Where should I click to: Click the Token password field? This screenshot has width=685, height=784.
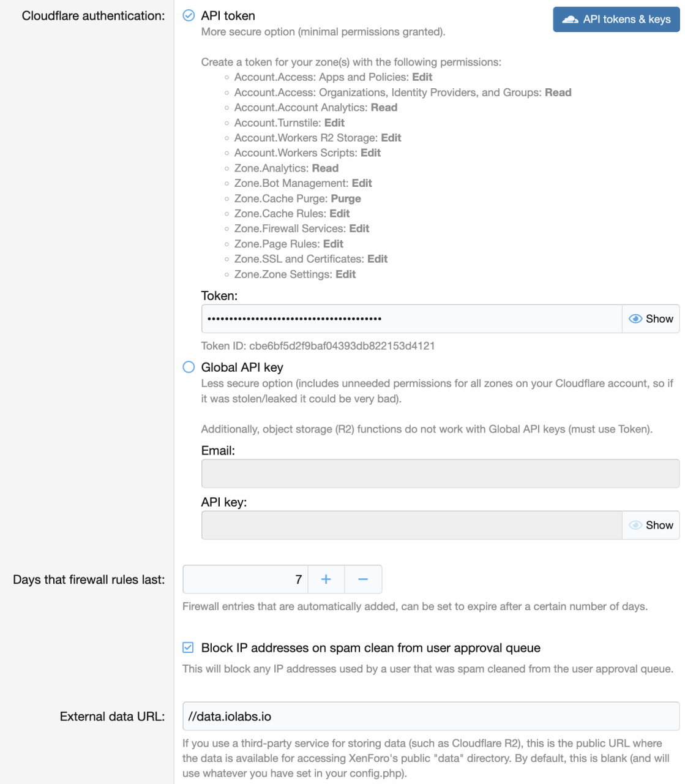[411, 319]
